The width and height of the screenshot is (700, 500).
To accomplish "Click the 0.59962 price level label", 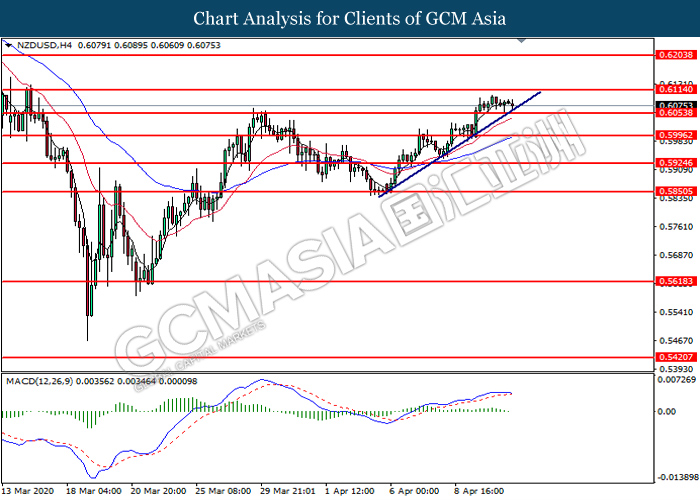I will click(676, 135).
